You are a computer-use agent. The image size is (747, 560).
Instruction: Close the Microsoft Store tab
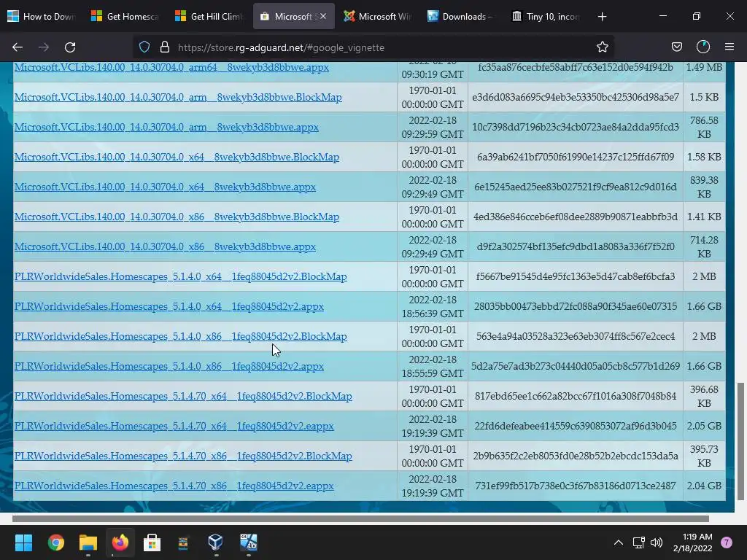click(323, 16)
